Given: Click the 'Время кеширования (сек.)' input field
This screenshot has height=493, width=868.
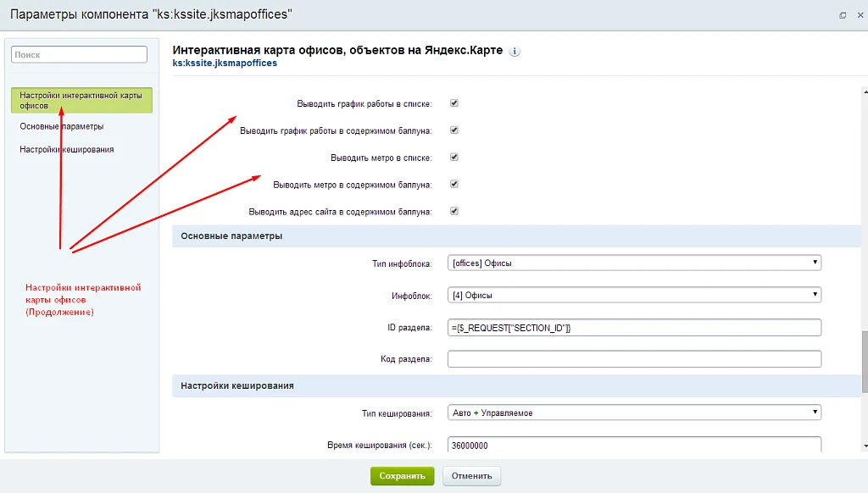Looking at the screenshot, I should pos(634,445).
